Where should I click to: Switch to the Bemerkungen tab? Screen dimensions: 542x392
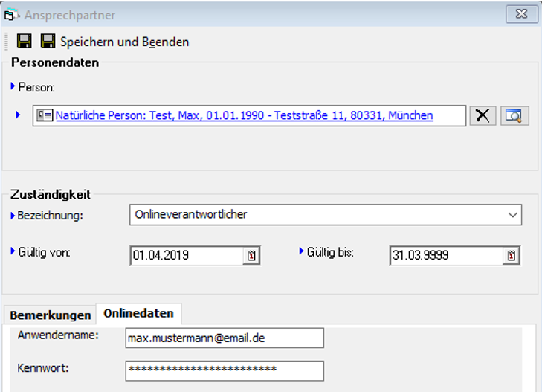tap(50, 315)
